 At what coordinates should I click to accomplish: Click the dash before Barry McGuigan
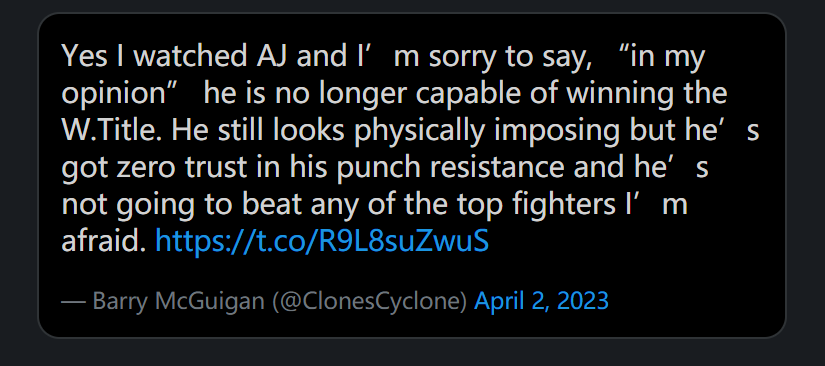click(73, 303)
